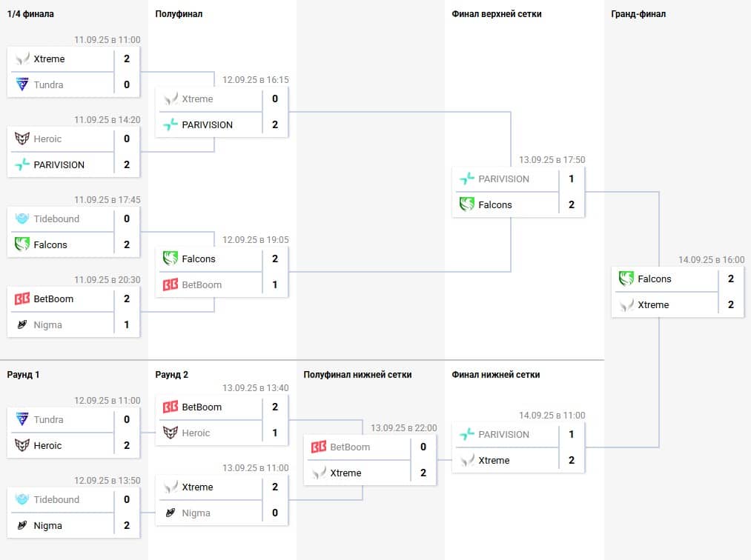Click the match time 13.09.25 в 22:00
This screenshot has height=560, width=751.
pos(403,427)
